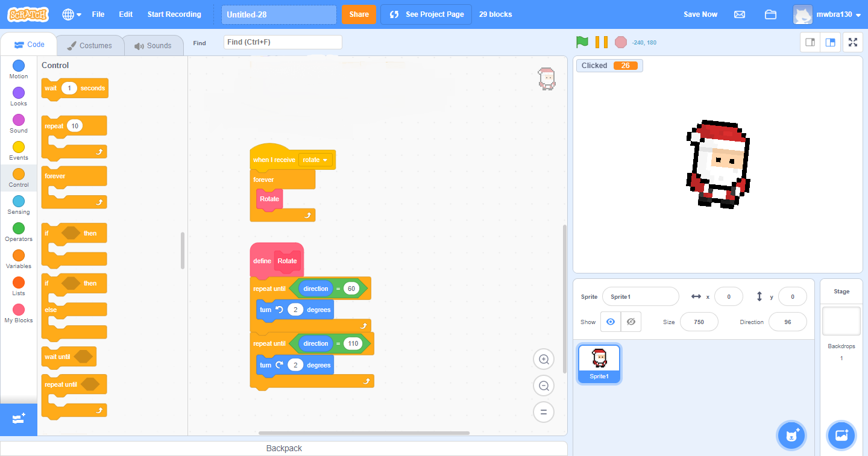The width and height of the screenshot is (868, 456).
Task: Select the Lists block category
Action: click(x=19, y=286)
